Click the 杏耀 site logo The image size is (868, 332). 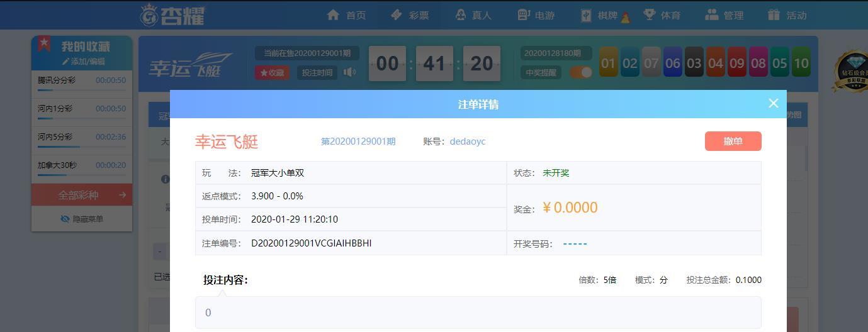[x=172, y=14]
